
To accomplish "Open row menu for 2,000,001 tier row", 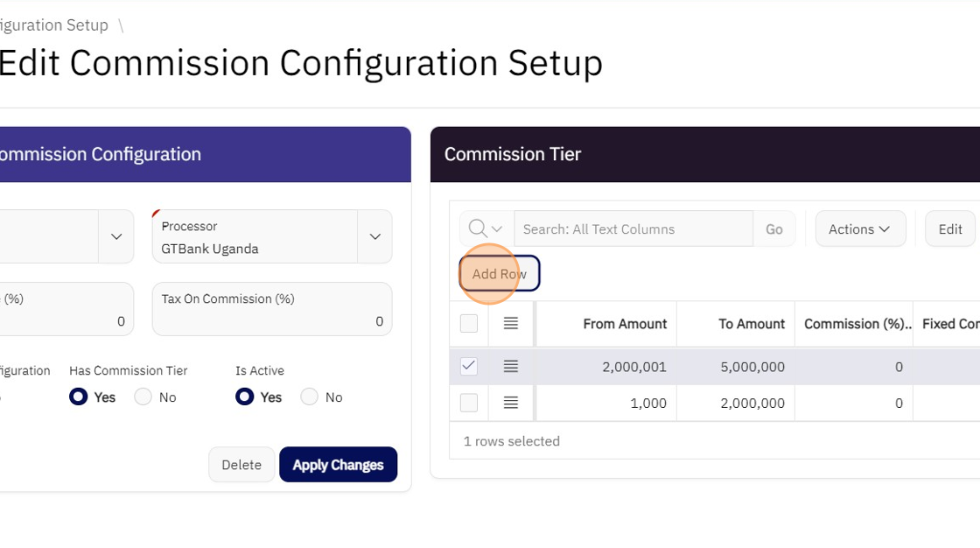I will coord(511,367).
